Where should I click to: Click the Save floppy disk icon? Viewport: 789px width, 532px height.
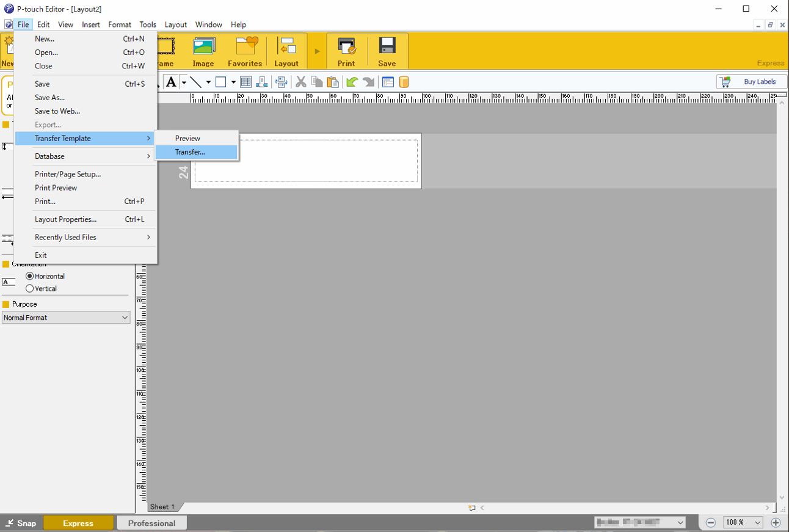click(387, 51)
